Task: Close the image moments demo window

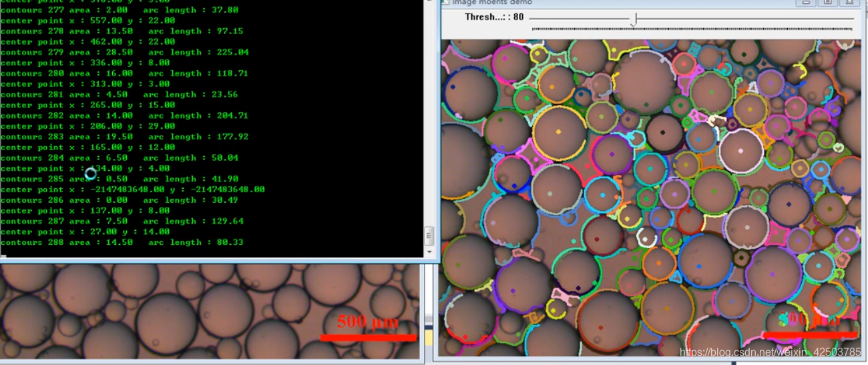Action: click(848, 3)
